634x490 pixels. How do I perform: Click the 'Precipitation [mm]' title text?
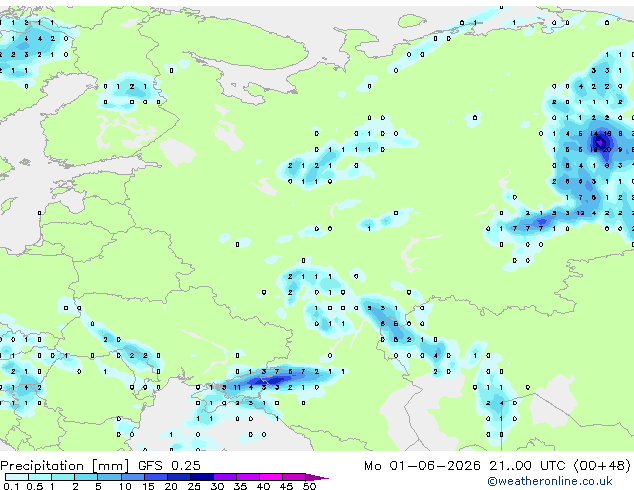(65, 466)
